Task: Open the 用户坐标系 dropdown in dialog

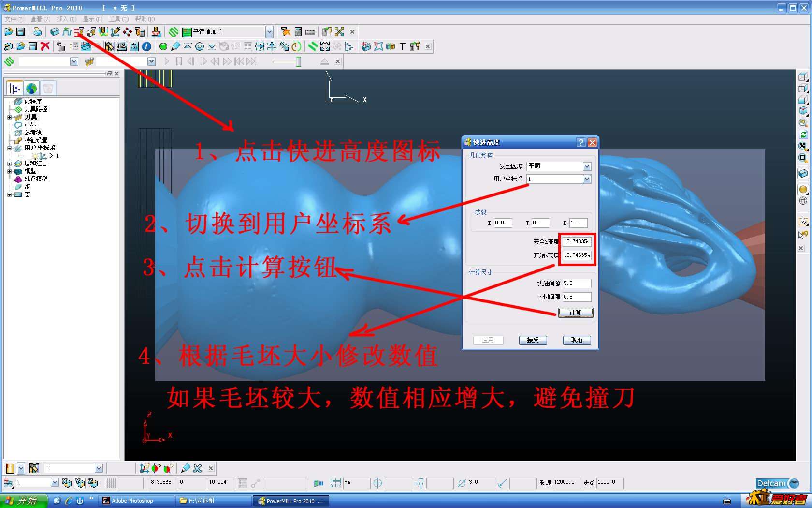Action: pyautogui.click(x=587, y=179)
